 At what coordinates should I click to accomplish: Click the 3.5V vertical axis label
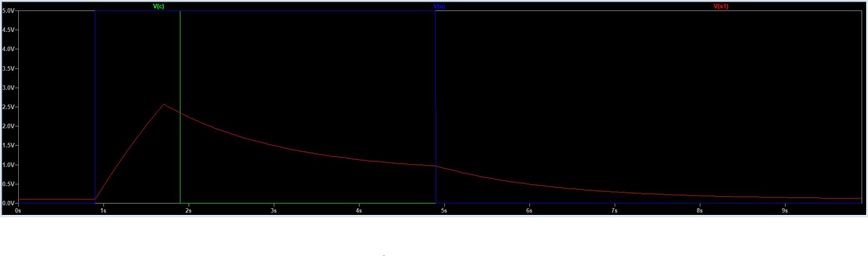pyautogui.click(x=8, y=68)
